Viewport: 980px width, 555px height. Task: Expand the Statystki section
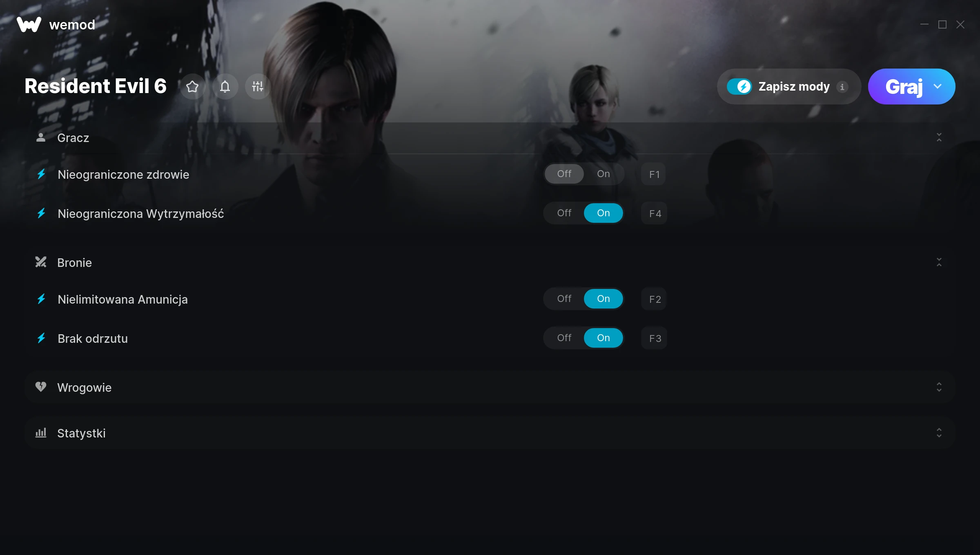pyautogui.click(x=939, y=433)
